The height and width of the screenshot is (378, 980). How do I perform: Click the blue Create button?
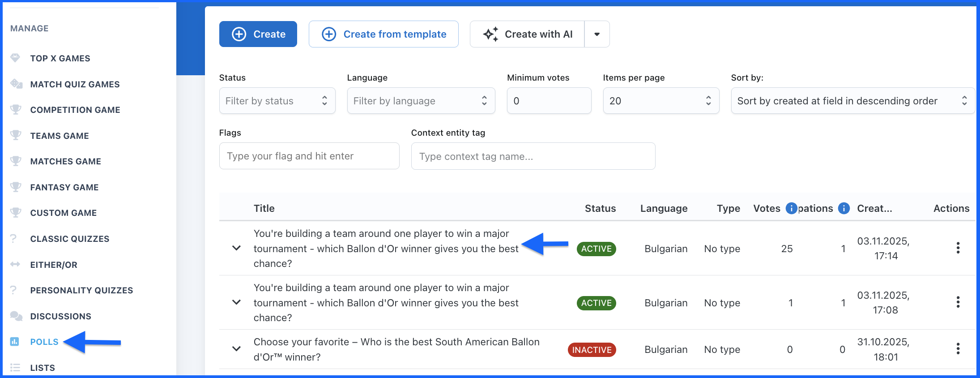[x=258, y=34]
